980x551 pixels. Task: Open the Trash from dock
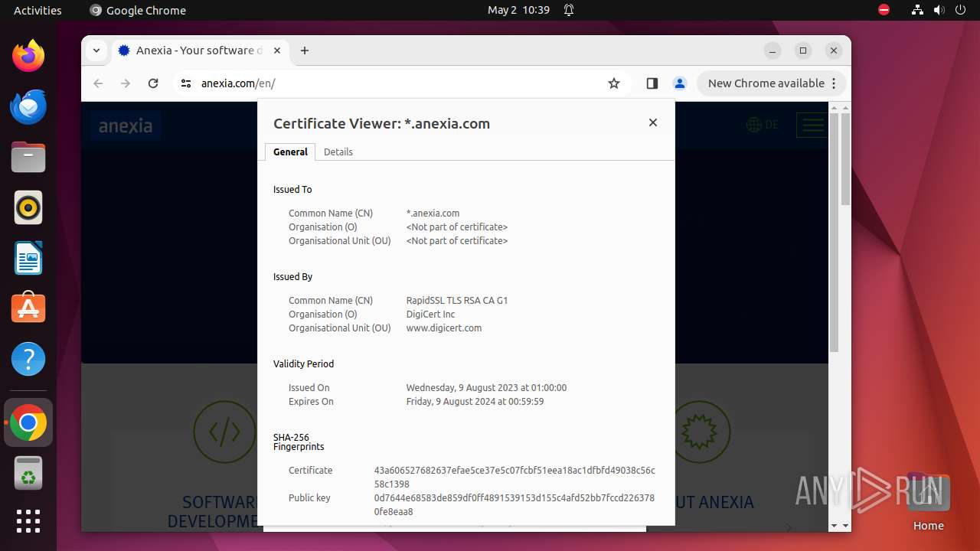tap(28, 473)
